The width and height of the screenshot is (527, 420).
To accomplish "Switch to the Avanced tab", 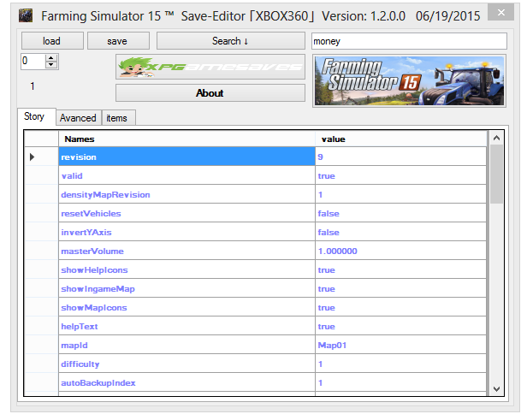I will [x=78, y=118].
